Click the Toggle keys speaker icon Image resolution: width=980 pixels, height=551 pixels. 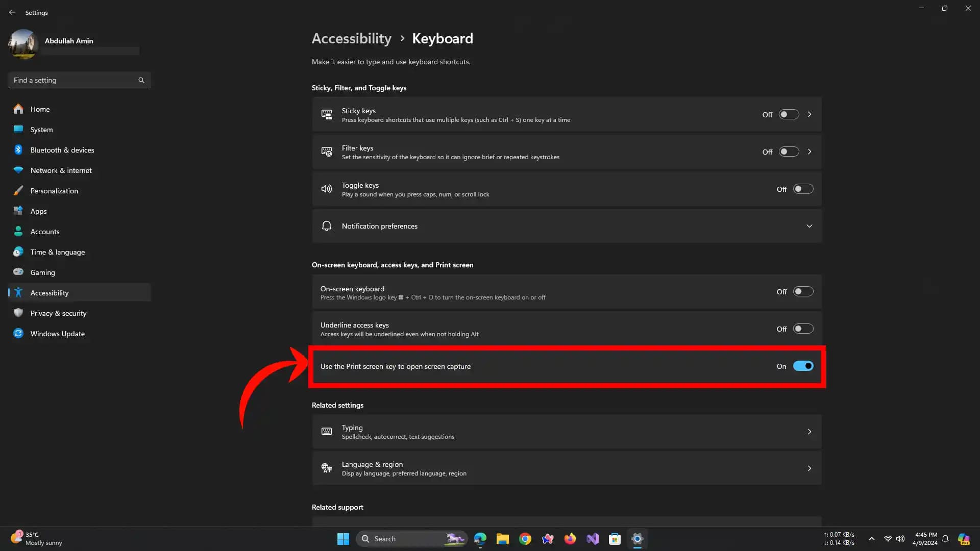327,189
